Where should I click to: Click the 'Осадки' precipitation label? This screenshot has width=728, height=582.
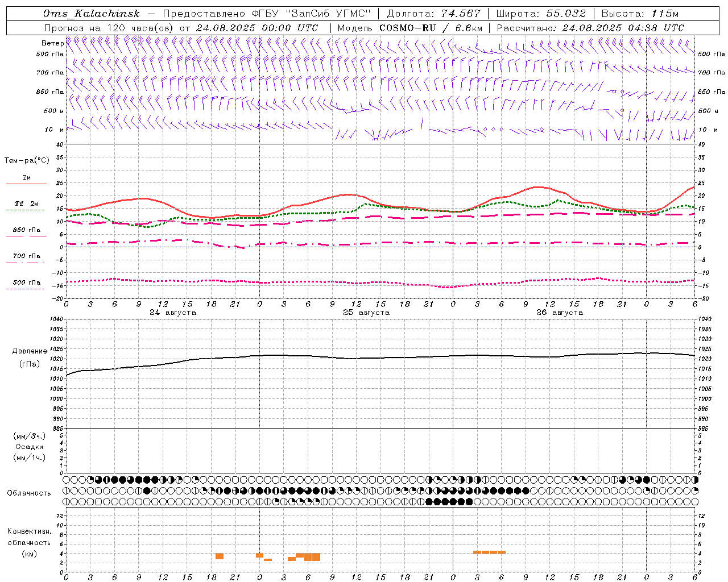coord(30,447)
